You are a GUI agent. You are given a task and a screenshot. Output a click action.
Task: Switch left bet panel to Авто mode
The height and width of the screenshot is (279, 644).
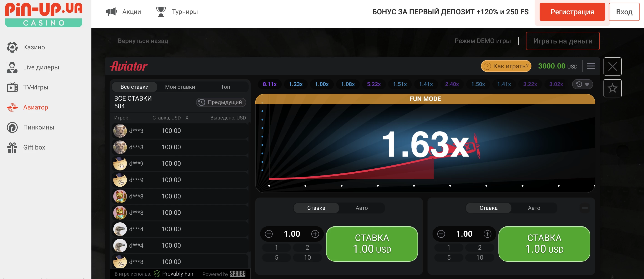362,208
